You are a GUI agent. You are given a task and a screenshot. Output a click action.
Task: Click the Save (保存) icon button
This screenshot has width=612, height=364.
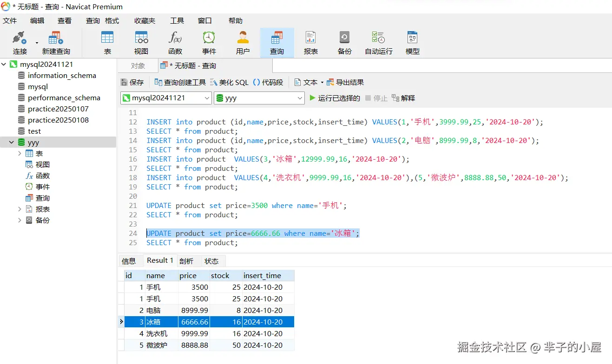click(x=132, y=82)
